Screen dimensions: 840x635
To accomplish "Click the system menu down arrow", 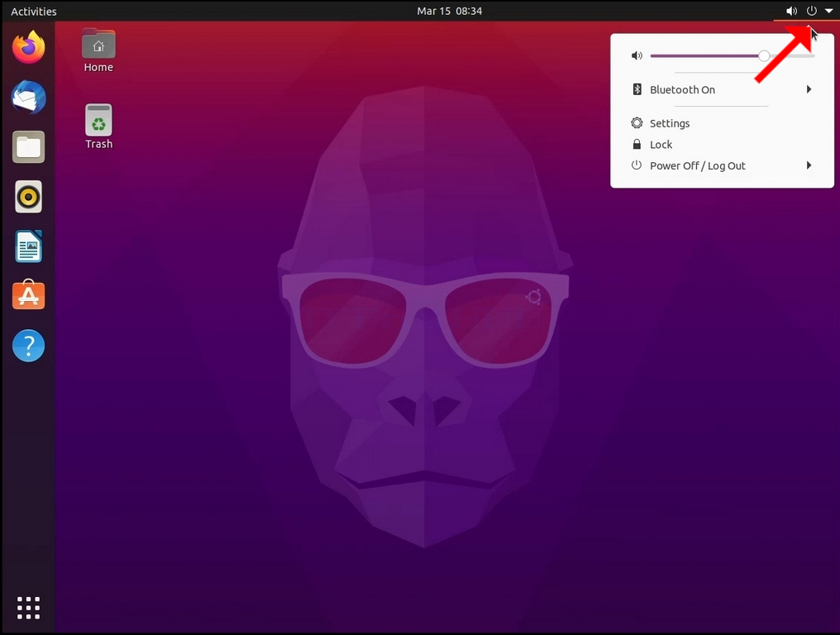I will (x=828, y=11).
